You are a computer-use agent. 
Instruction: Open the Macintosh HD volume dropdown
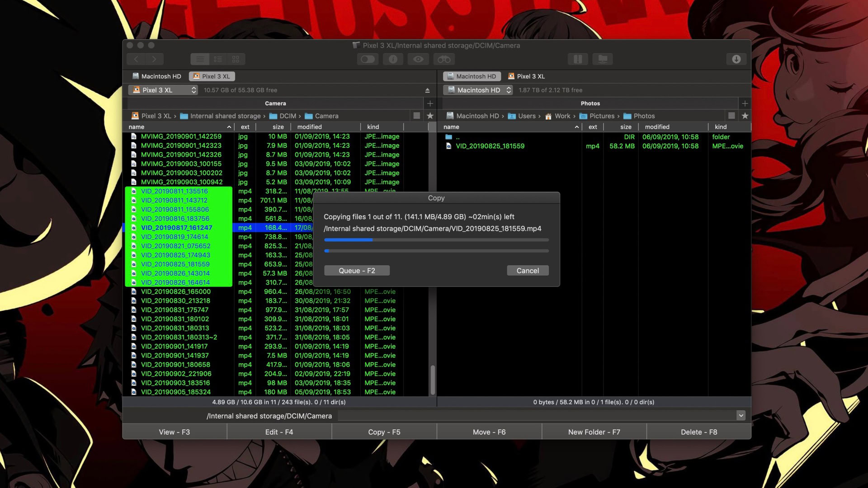[x=478, y=90]
